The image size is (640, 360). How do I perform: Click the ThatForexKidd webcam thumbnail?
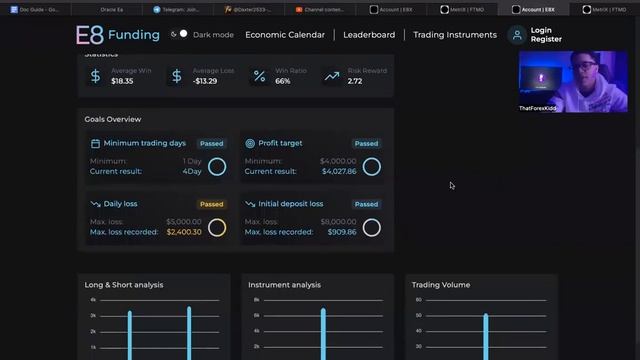click(573, 81)
